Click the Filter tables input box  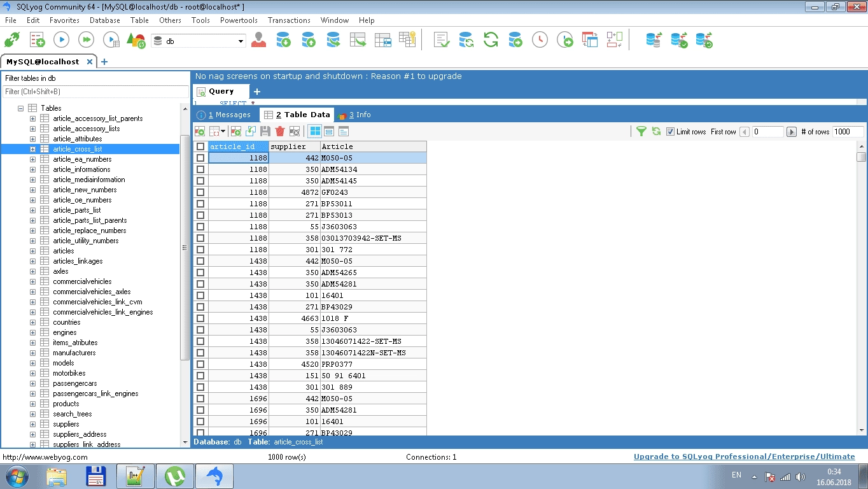click(x=95, y=92)
